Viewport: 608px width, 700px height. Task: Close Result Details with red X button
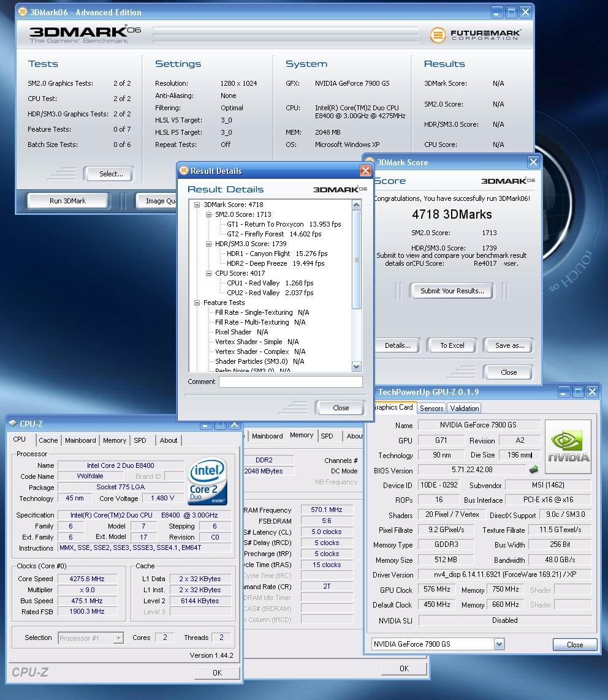point(365,170)
